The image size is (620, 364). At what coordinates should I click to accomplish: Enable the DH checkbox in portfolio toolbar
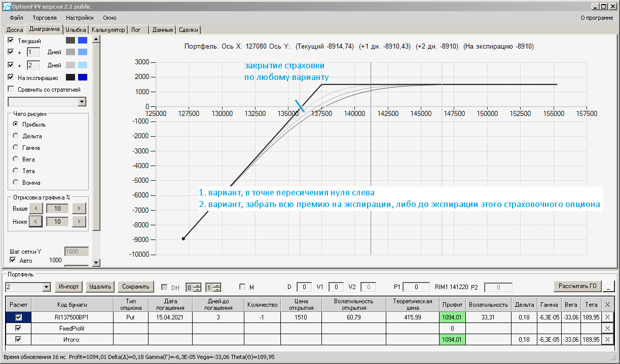coord(164,287)
